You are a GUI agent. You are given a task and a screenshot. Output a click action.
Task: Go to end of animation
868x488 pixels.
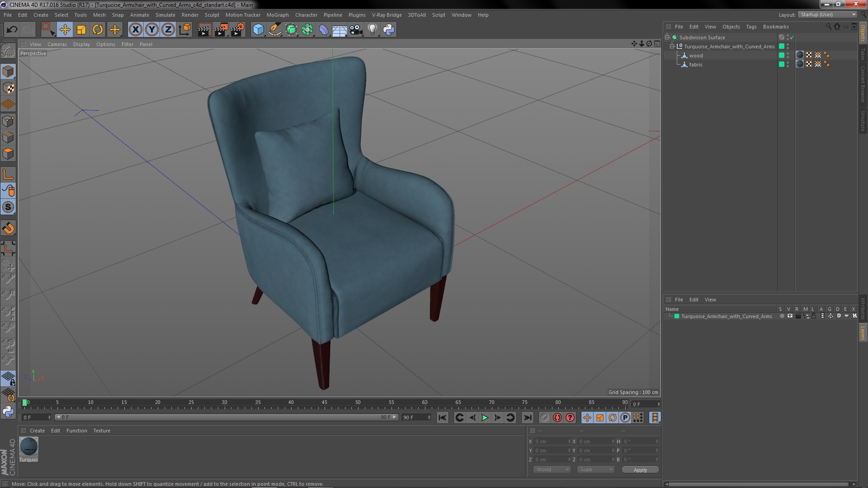coord(527,418)
